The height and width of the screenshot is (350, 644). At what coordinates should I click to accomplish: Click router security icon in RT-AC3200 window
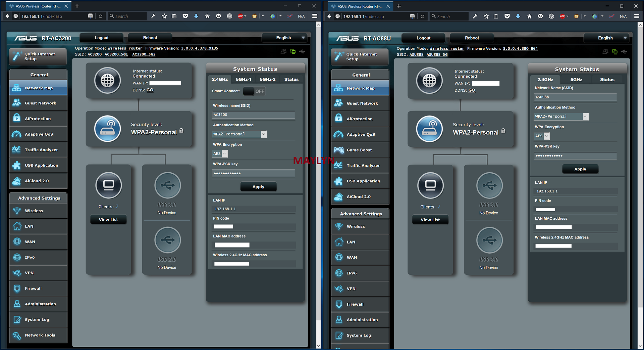(108, 129)
